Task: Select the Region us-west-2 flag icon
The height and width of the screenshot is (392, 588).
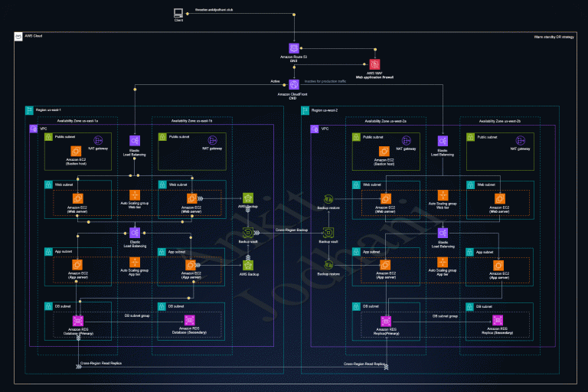Action: click(305, 110)
